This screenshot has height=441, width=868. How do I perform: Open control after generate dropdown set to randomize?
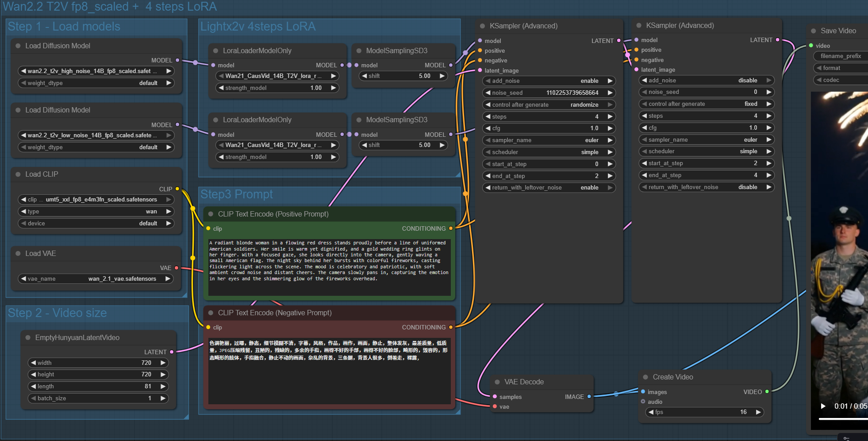click(549, 105)
